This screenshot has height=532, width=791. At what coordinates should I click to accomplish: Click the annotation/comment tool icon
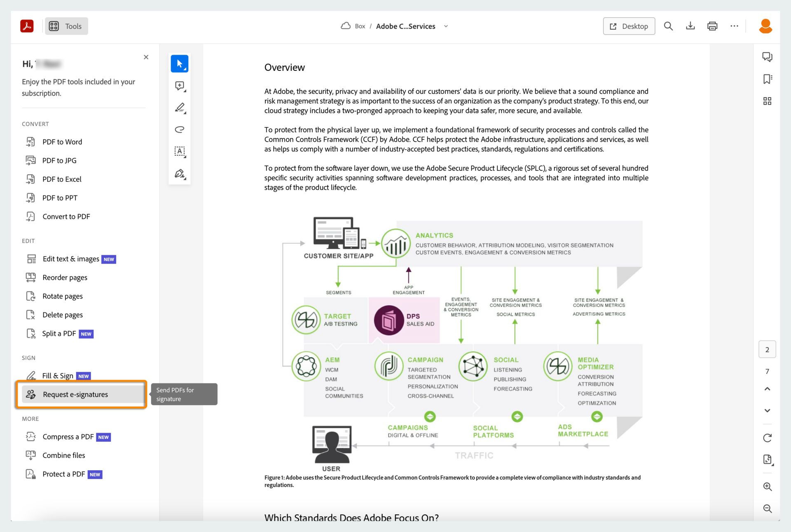coord(179,85)
